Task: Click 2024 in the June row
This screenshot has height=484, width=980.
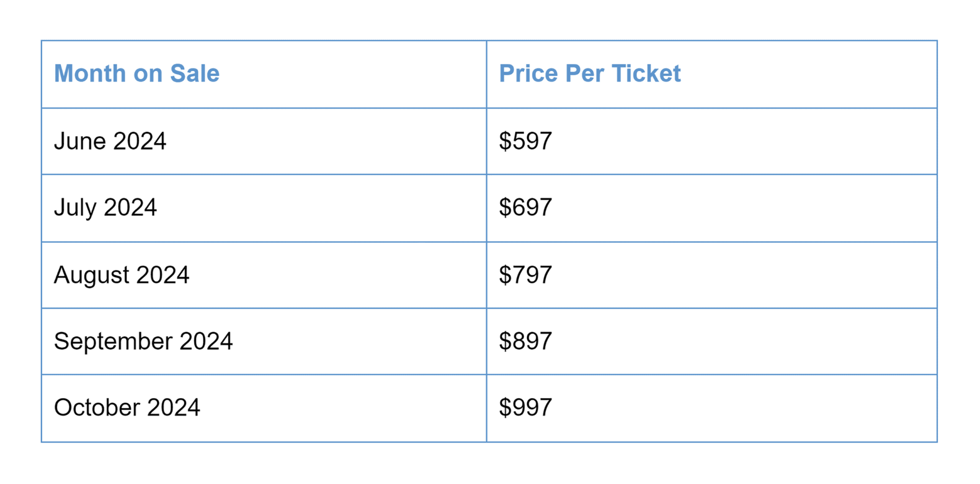Action: click(x=139, y=141)
